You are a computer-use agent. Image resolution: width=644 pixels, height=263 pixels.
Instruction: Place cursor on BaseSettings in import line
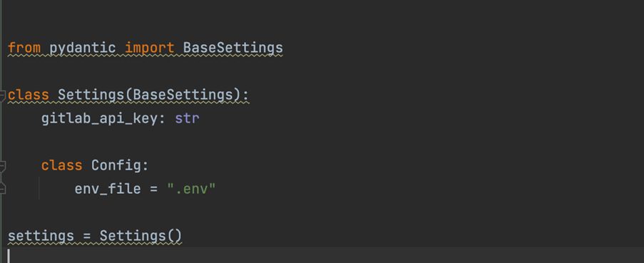point(233,48)
